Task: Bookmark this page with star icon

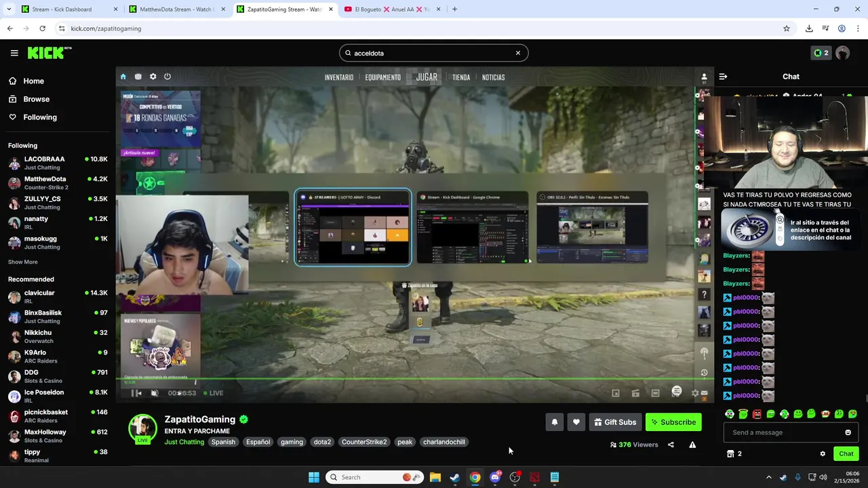Action: click(x=787, y=28)
